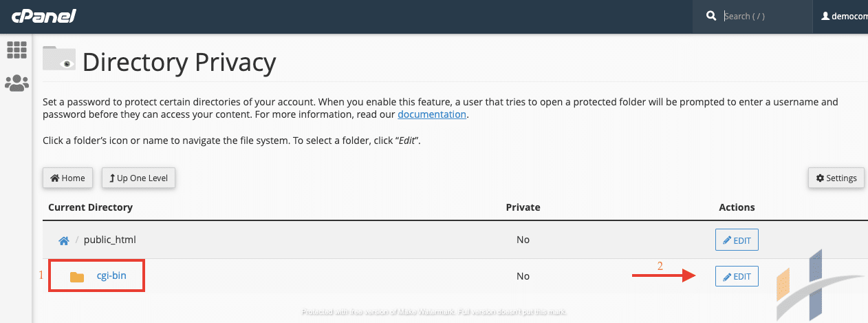Edit privacy for public_html directory

[x=737, y=240]
